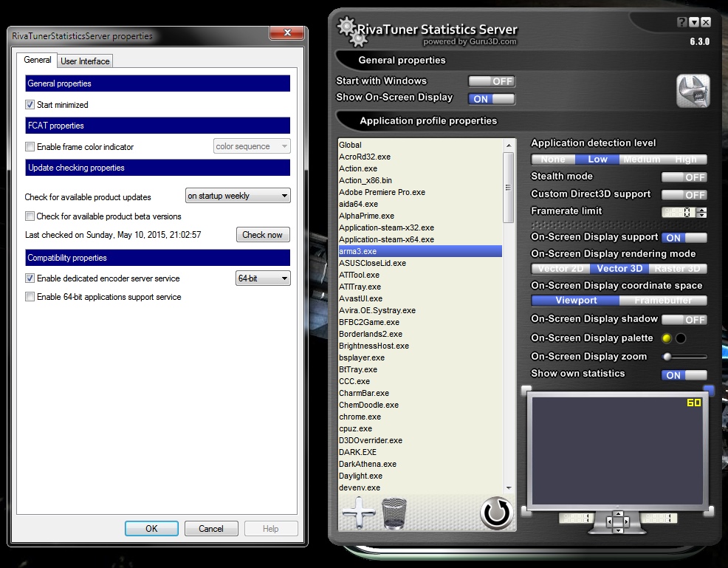Set detection level to Low
The image size is (728, 568).
(x=597, y=160)
